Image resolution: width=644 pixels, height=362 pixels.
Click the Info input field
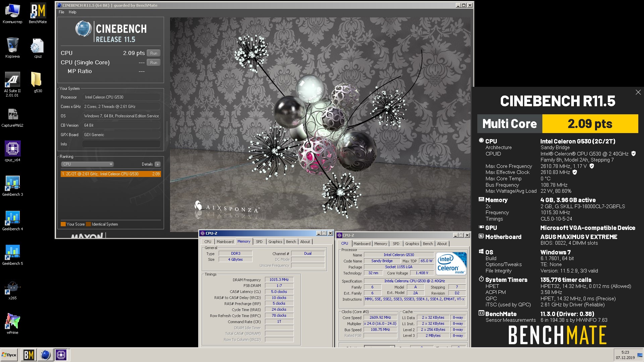pyautogui.click(x=121, y=144)
